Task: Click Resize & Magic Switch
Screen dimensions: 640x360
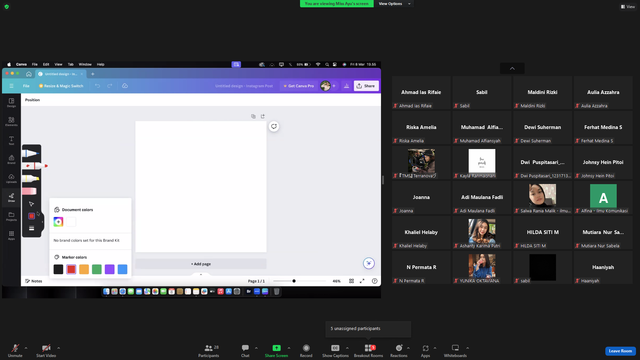Action: click(61, 86)
